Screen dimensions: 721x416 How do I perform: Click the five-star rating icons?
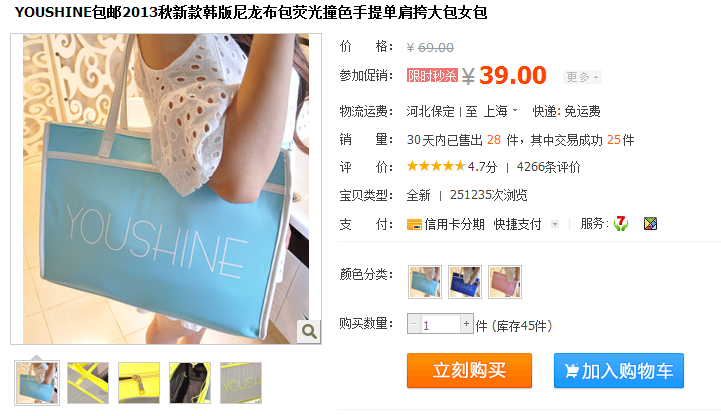[435, 166]
